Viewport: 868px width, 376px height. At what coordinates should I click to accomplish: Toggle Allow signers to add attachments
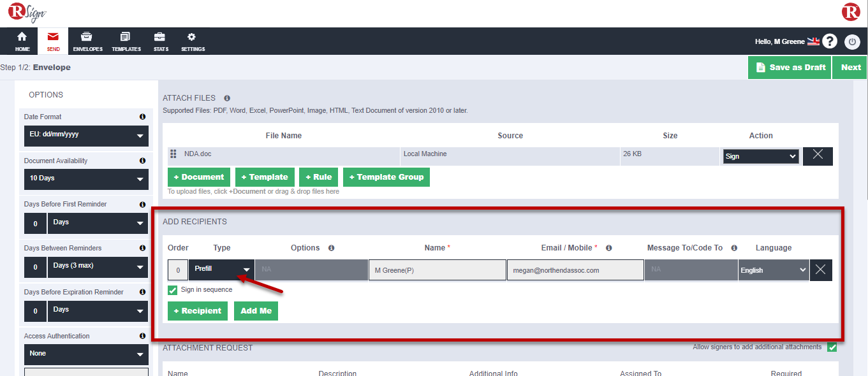(x=832, y=347)
